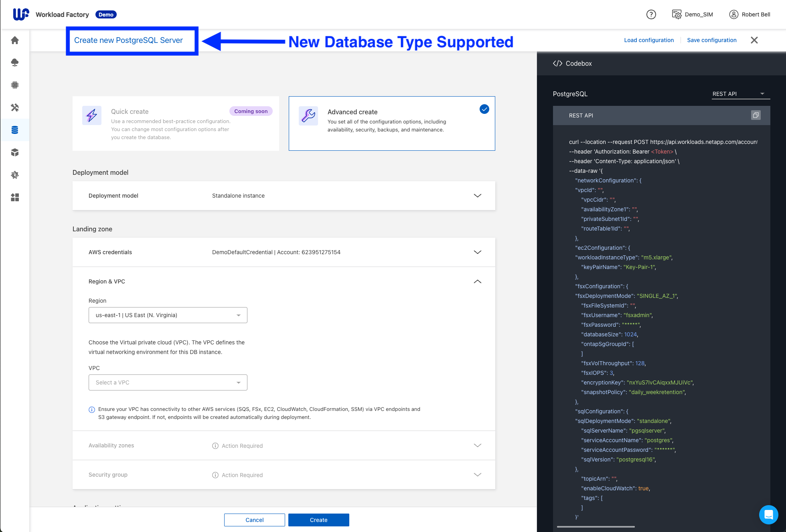The width and height of the screenshot is (786, 532).
Task: Click the wrench-and-hammer tools sidebar icon
Action: [x=15, y=107]
